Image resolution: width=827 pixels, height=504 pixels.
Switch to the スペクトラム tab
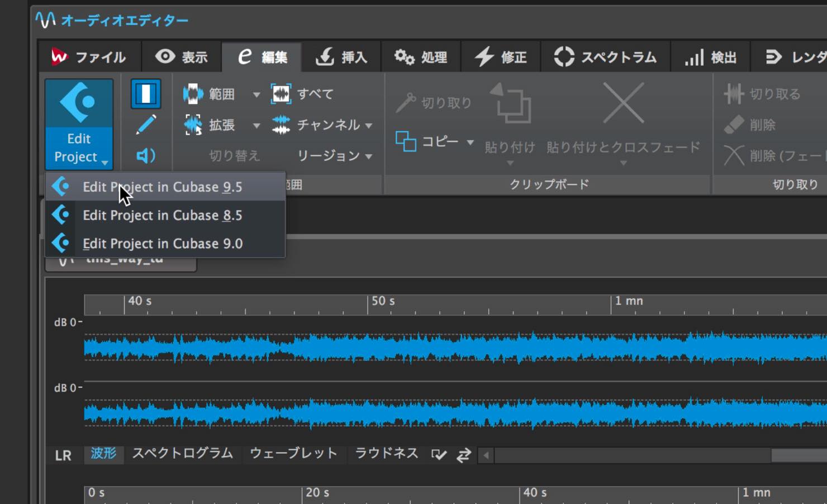click(605, 56)
